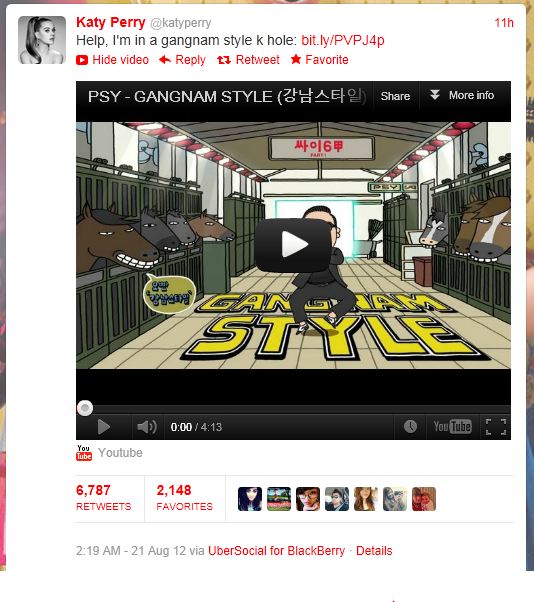Click the Katy Perry display name
Screen dimensions: 534x602
click(111, 22)
